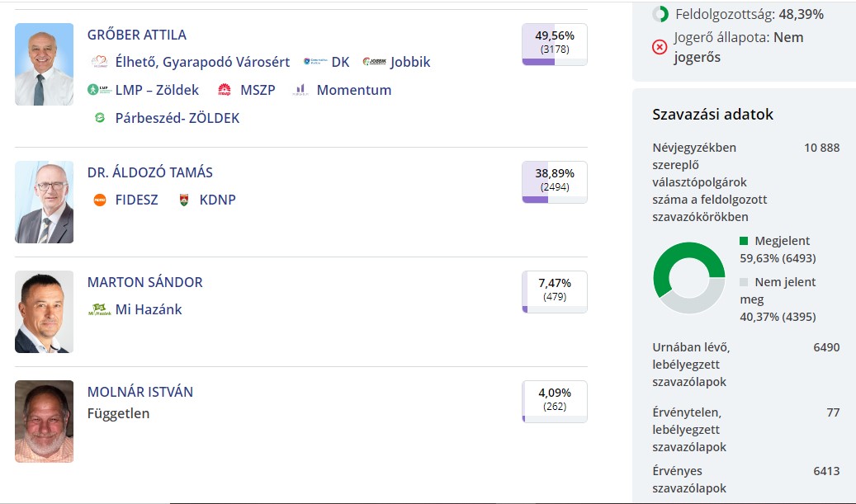
Task: Open Grőber Attila candidate link
Action: point(137,35)
